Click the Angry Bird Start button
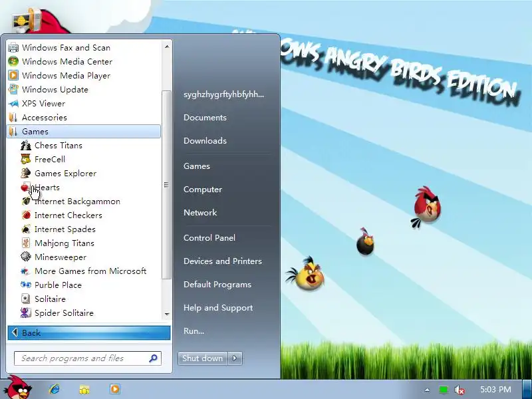 tap(19, 388)
